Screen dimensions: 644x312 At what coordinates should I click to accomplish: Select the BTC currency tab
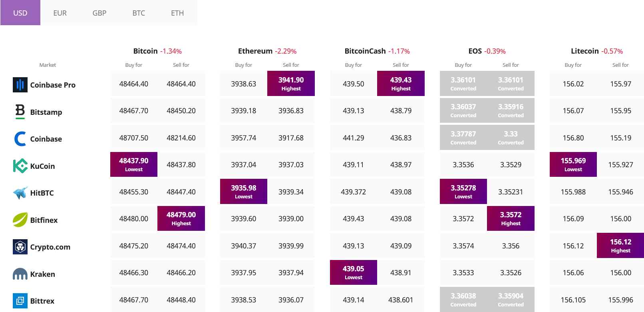pos(139,13)
